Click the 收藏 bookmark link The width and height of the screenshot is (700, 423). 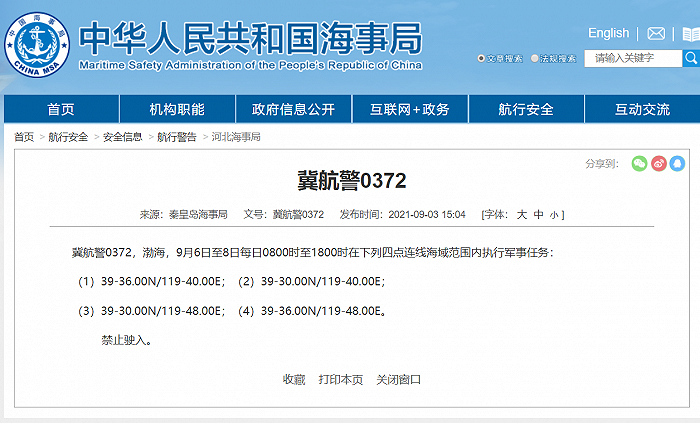[294, 380]
